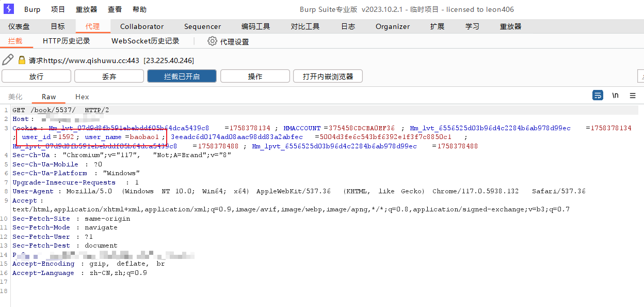
Task: Switch to the Collaborator tab
Action: tap(142, 26)
